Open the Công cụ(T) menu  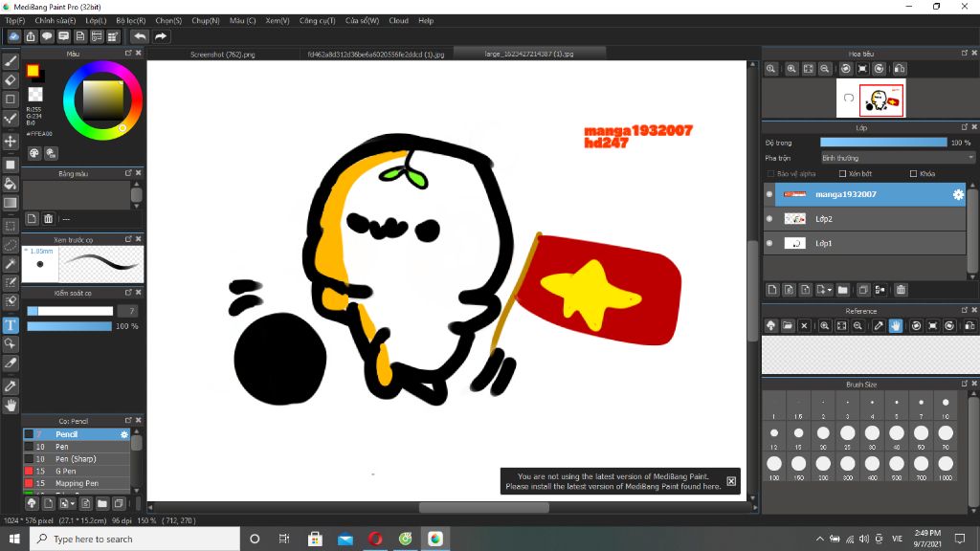(317, 21)
